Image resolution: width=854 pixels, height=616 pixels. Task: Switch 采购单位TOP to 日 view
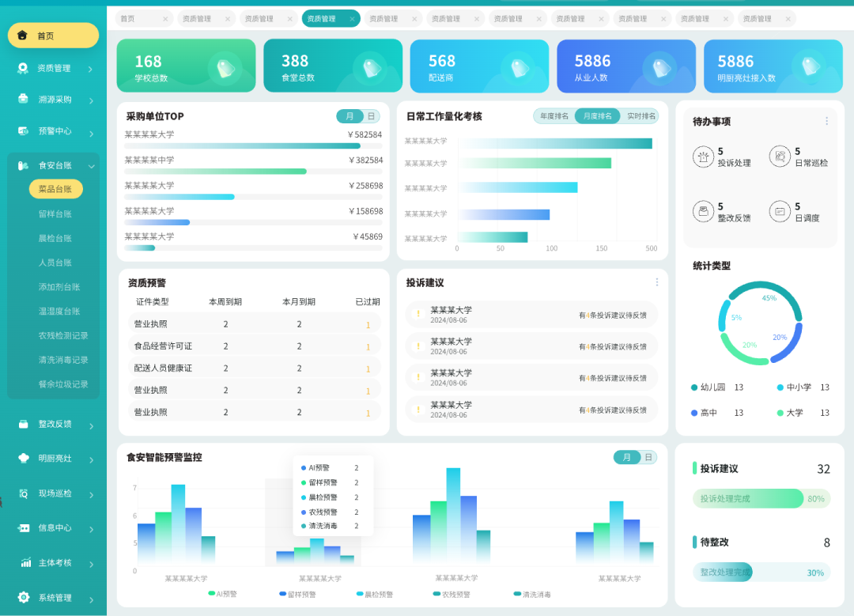pyautogui.click(x=372, y=116)
